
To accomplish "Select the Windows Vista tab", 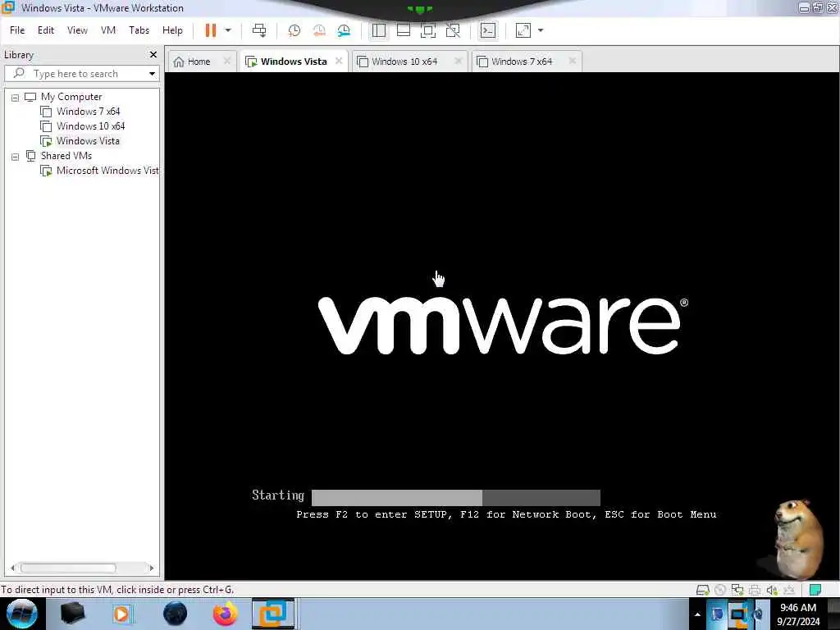I will tap(294, 62).
